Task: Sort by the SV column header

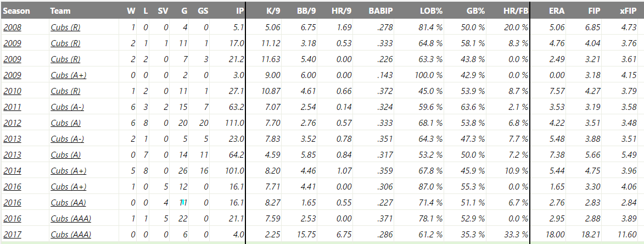Action: 163,10
